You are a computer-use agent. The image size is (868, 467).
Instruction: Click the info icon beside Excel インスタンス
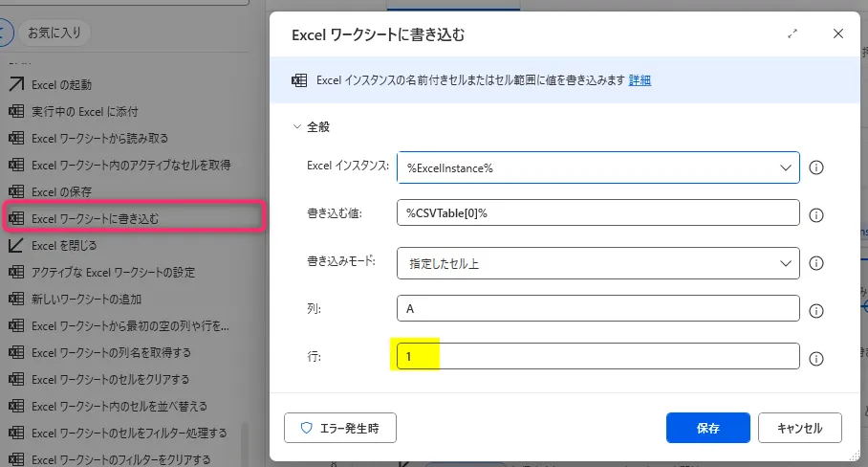(816, 167)
